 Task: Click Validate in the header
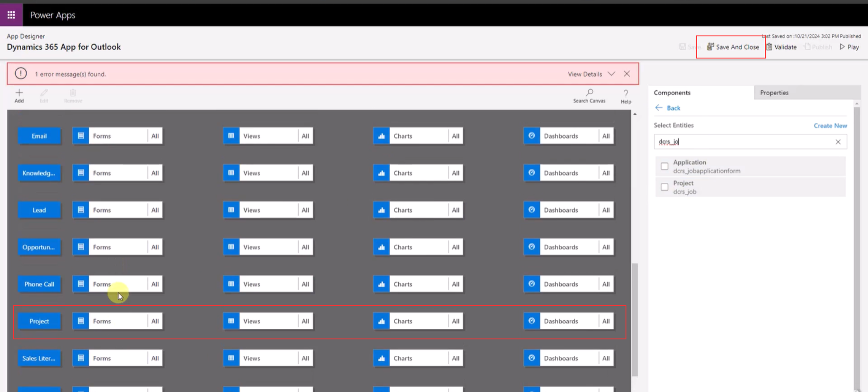click(x=781, y=47)
